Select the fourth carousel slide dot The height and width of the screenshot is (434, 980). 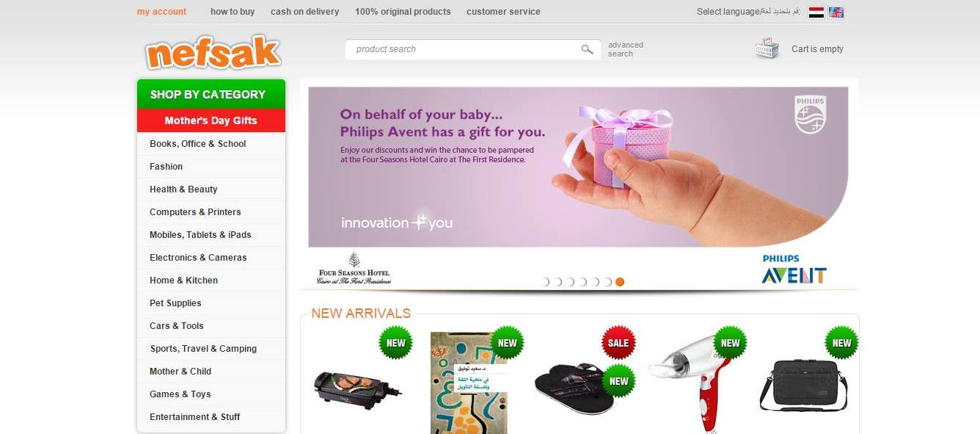tap(582, 282)
